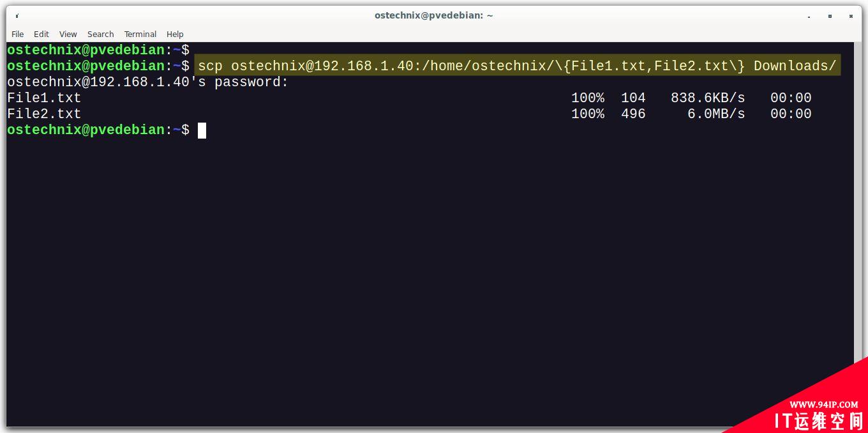Click File1.txt in the transfer output
The height and width of the screenshot is (433, 868).
(x=44, y=98)
